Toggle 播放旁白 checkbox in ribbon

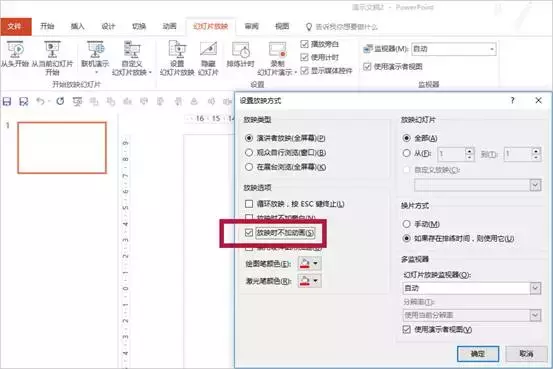point(304,44)
